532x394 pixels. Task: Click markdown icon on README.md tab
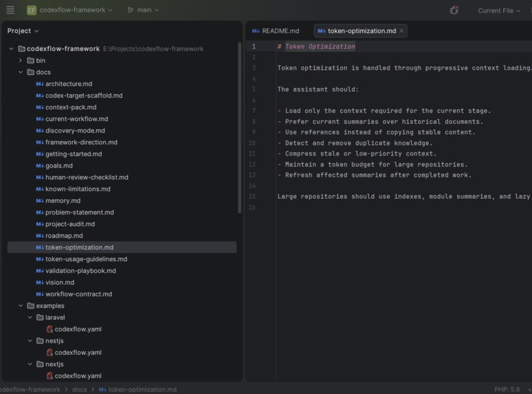(256, 31)
